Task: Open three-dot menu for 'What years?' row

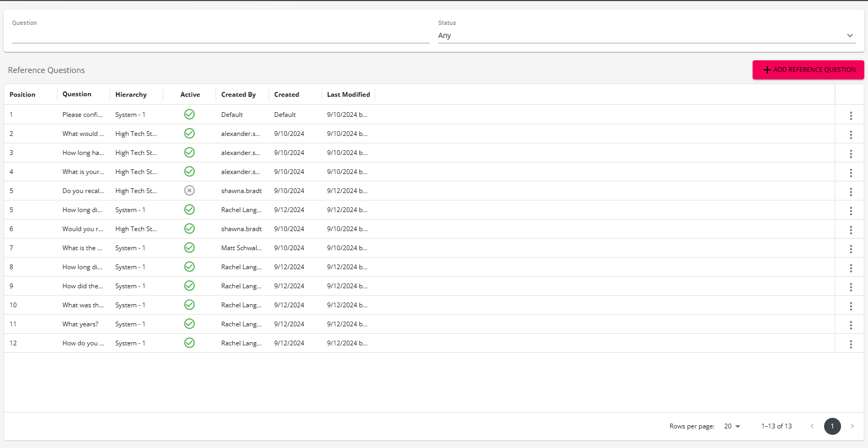Action: pyautogui.click(x=851, y=325)
